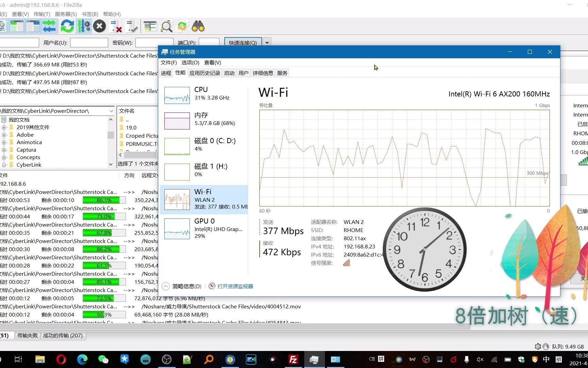
Task: Collapse the 简略信息 details section
Action: (x=166, y=286)
